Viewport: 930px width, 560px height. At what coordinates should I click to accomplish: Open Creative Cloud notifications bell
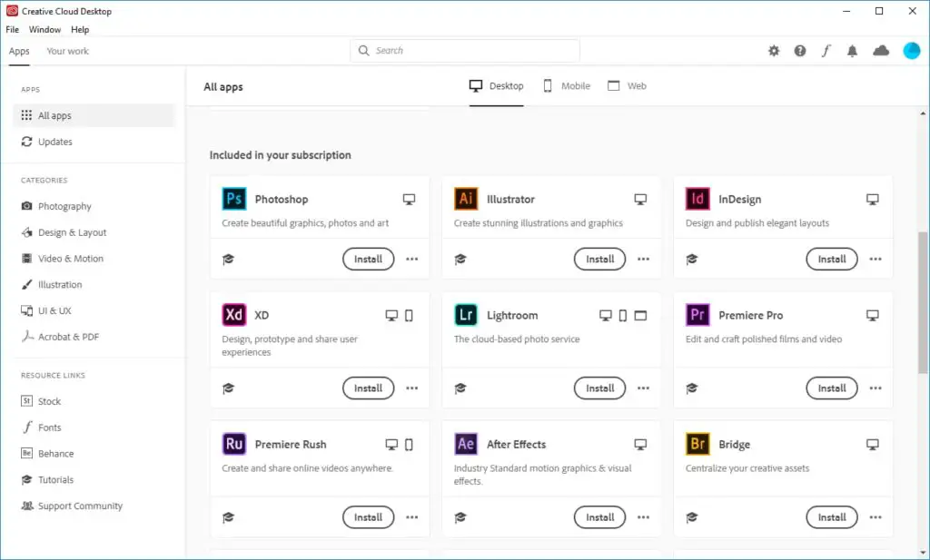pyautogui.click(x=852, y=51)
